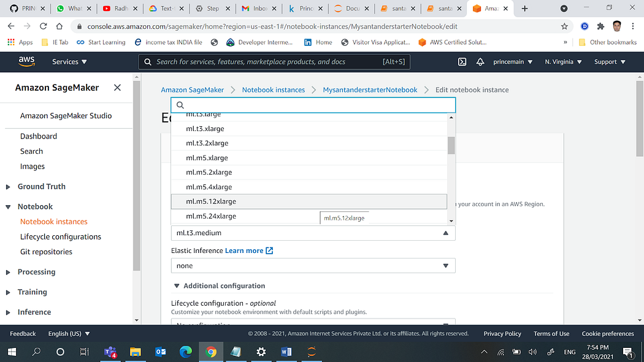Open the N. Virginia region dropdown
The width and height of the screenshot is (644, 362).
click(563, 61)
